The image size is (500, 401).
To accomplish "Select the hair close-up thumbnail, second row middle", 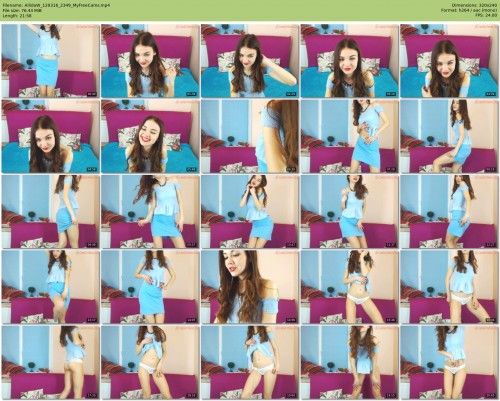I will [250, 136].
